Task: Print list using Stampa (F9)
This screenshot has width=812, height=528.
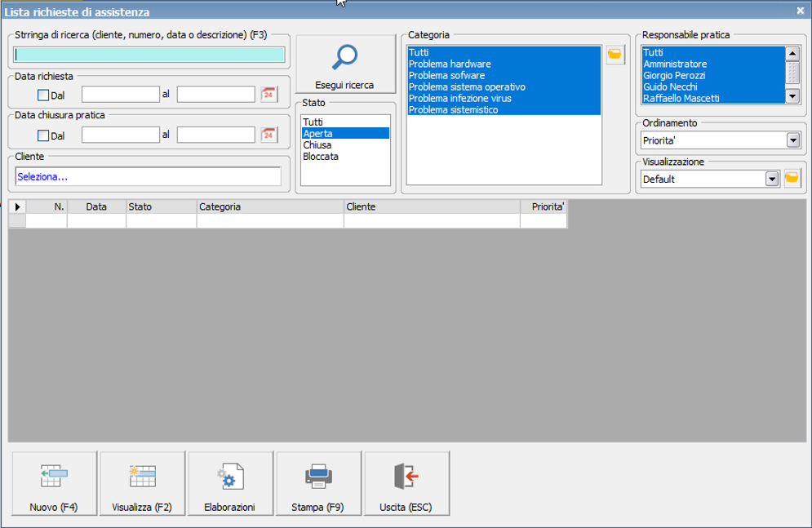Action: (317, 484)
